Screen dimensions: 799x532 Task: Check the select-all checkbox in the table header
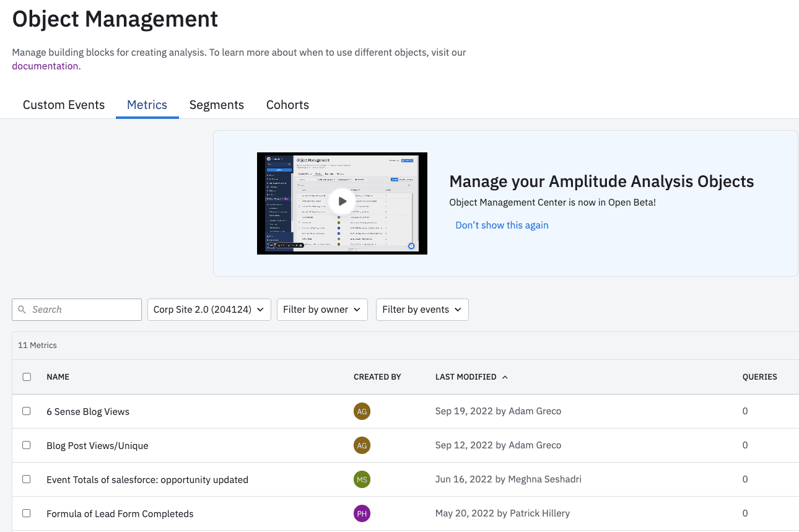[27, 376]
